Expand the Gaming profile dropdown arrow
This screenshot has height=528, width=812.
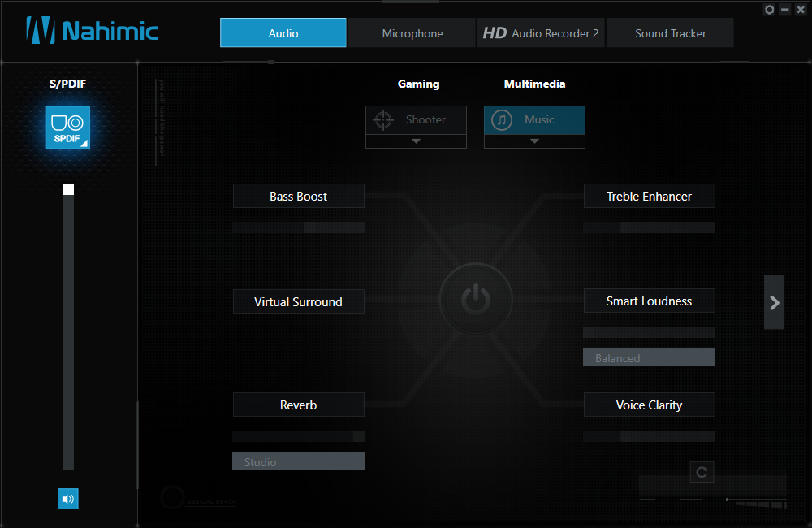click(x=416, y=141)
